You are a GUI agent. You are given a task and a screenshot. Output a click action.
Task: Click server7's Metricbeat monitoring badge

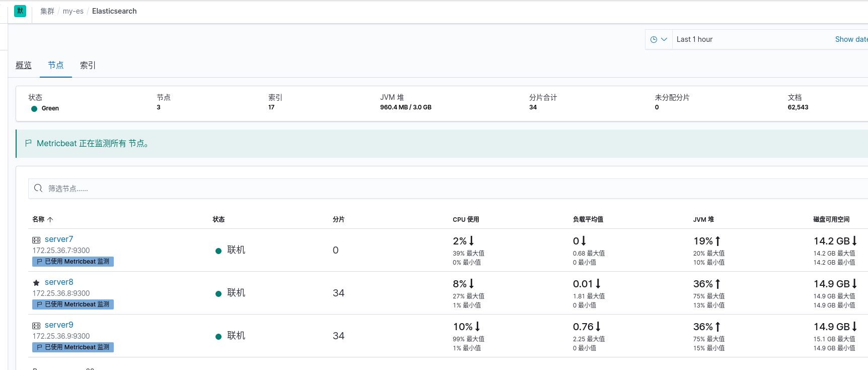click(x=73, y=262)
